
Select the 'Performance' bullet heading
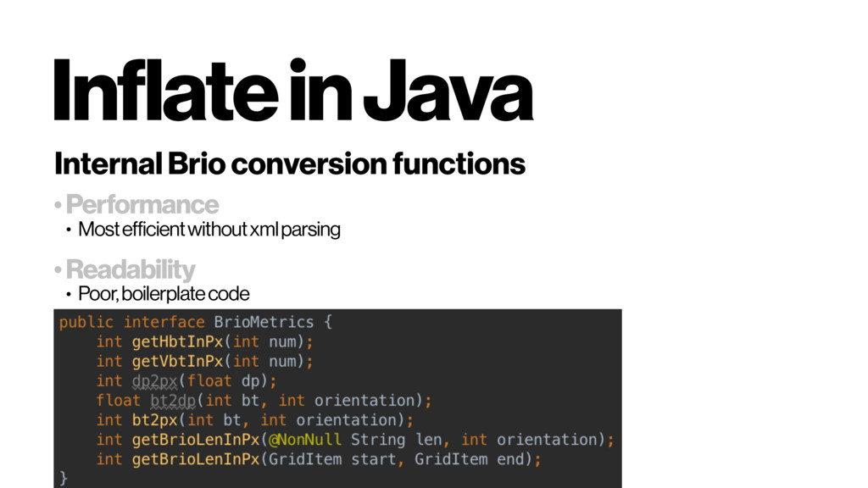pyautogui.click(x=142, y=205)
